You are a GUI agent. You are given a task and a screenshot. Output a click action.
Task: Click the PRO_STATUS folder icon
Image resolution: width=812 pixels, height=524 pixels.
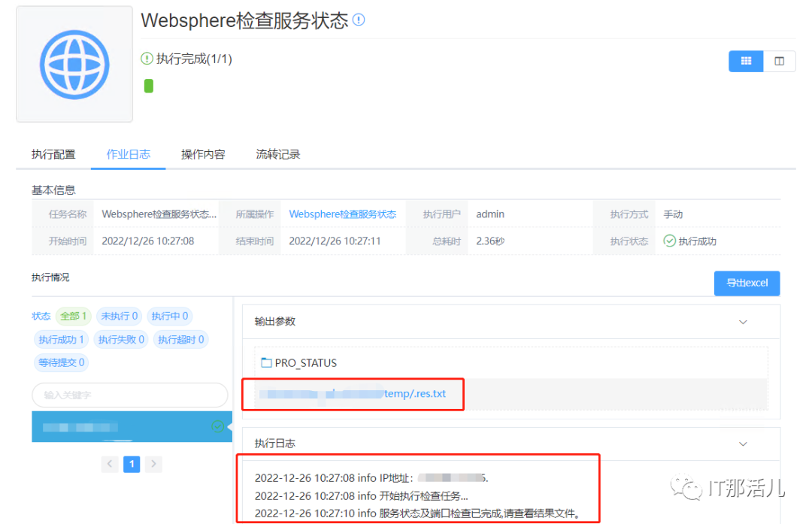266,362
